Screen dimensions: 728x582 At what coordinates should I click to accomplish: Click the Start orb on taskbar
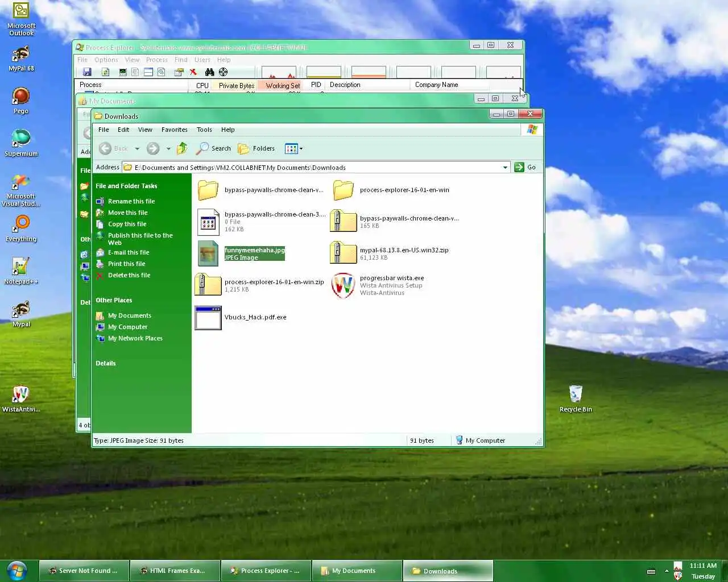click(x=17, y=571)
